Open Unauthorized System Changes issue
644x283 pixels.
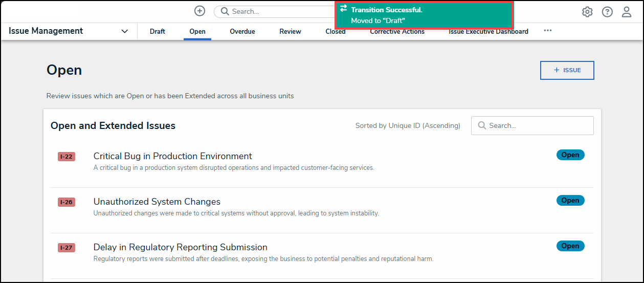pos(157,202)
